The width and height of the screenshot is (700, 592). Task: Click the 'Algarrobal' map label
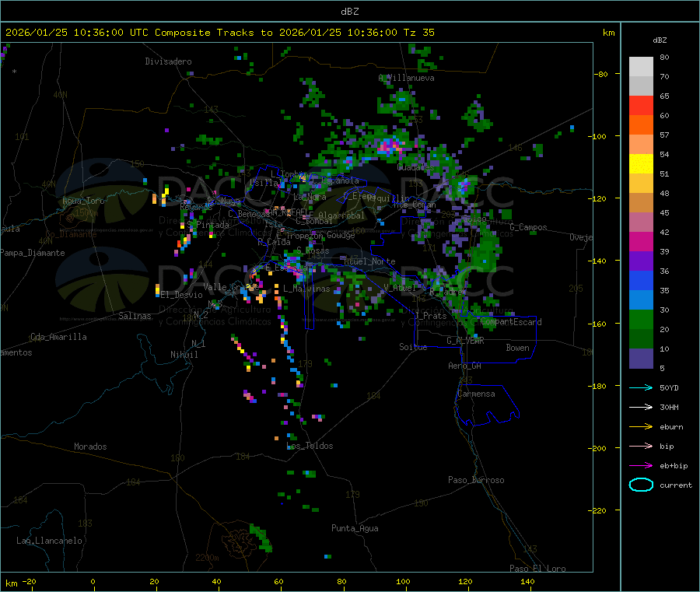[341, 215]
